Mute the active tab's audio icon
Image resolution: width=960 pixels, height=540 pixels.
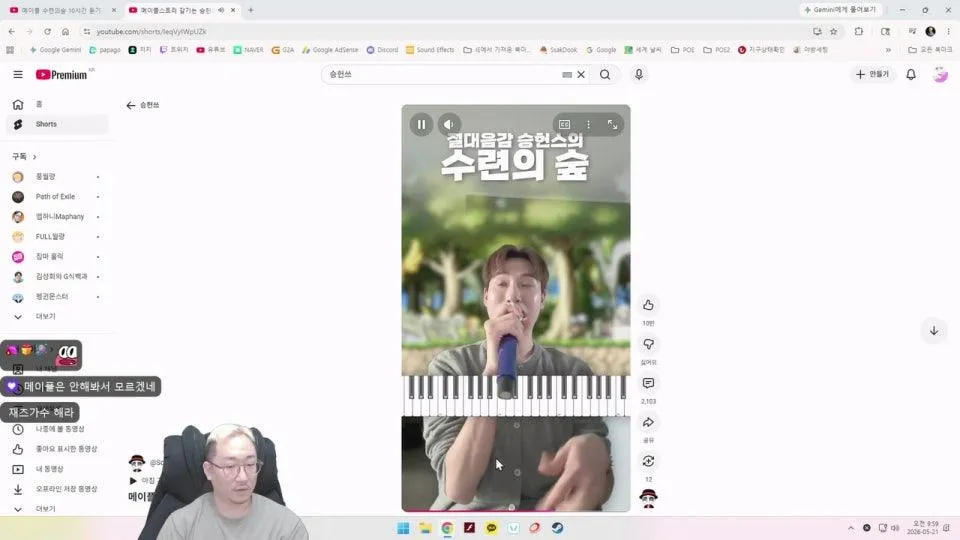pyautogui.click(x=221, y=10)
